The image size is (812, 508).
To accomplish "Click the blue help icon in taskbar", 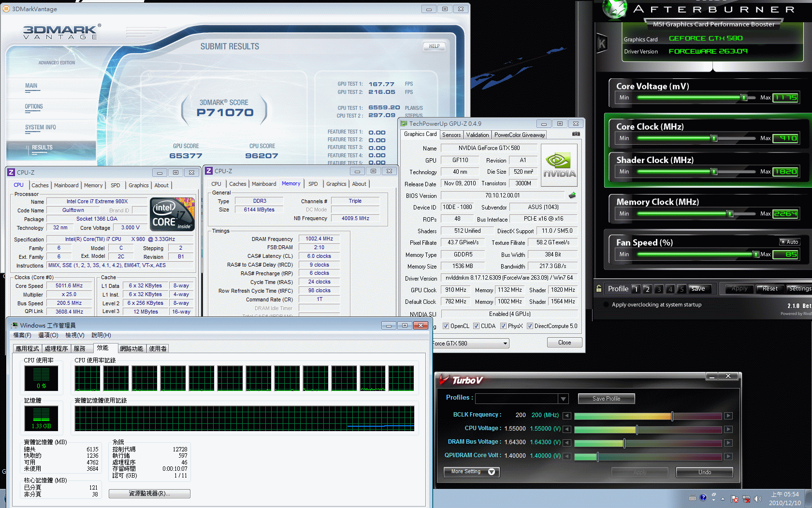I will pos(703,497).
